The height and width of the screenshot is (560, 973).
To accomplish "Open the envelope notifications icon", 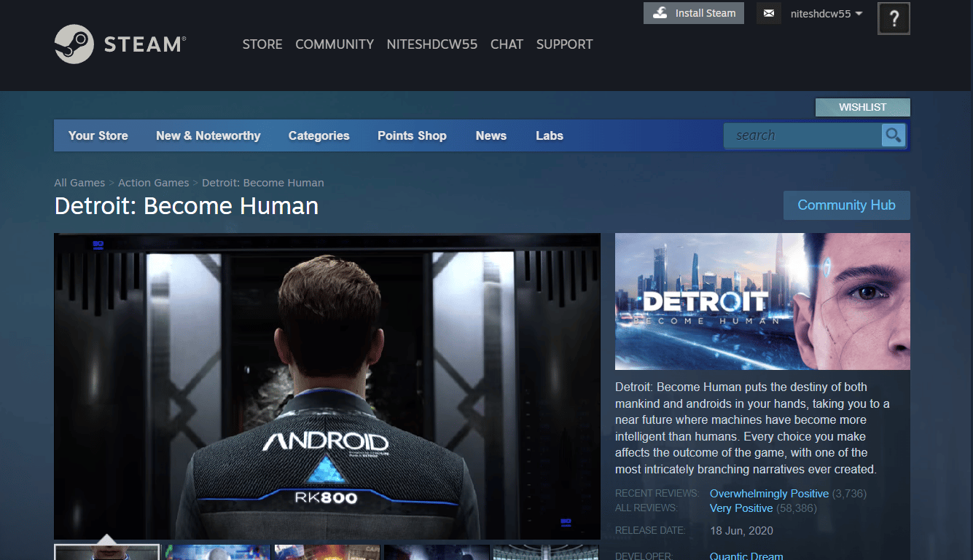I will point(768,13).
